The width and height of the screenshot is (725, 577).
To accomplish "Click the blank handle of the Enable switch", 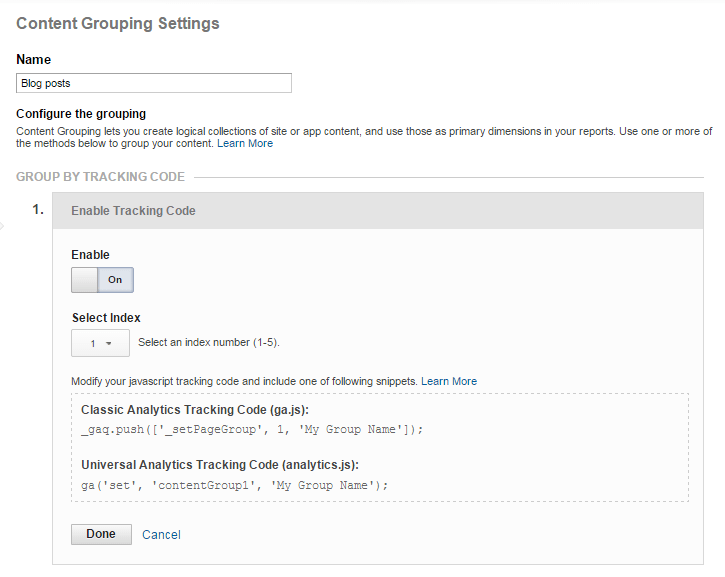I will point(85,280).
